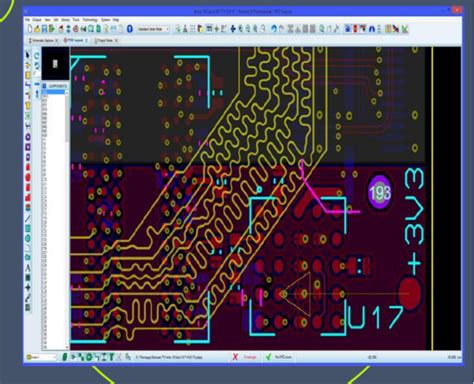Select the 2D Graphics Line tool

(28, 219)
